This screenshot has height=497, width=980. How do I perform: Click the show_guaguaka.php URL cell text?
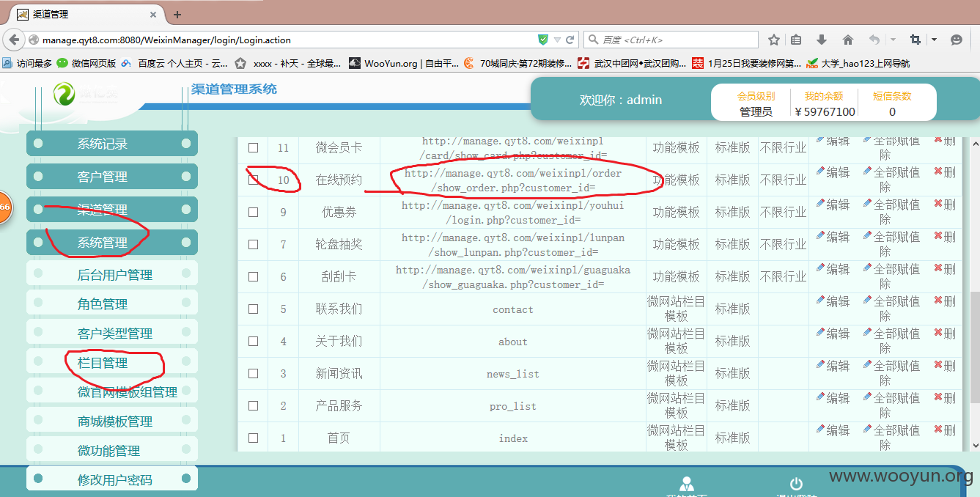pyautogui.click(x=512, y=276)
